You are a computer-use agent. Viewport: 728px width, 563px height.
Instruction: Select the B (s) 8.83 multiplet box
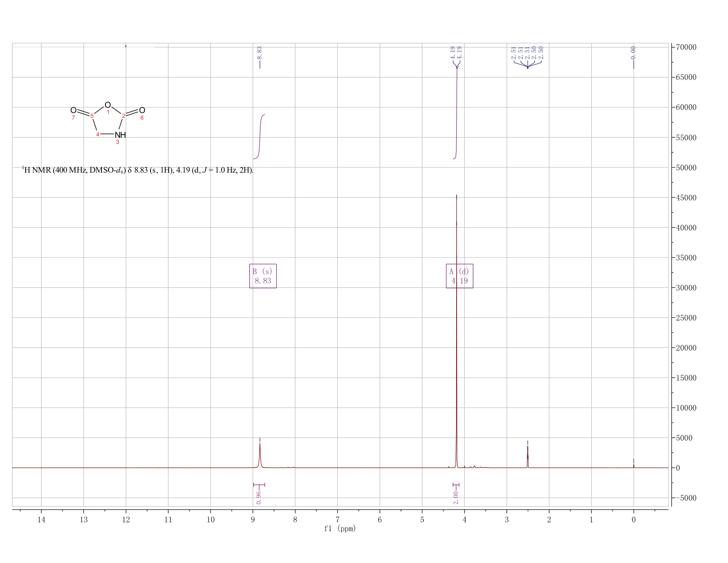pos(263,276)
